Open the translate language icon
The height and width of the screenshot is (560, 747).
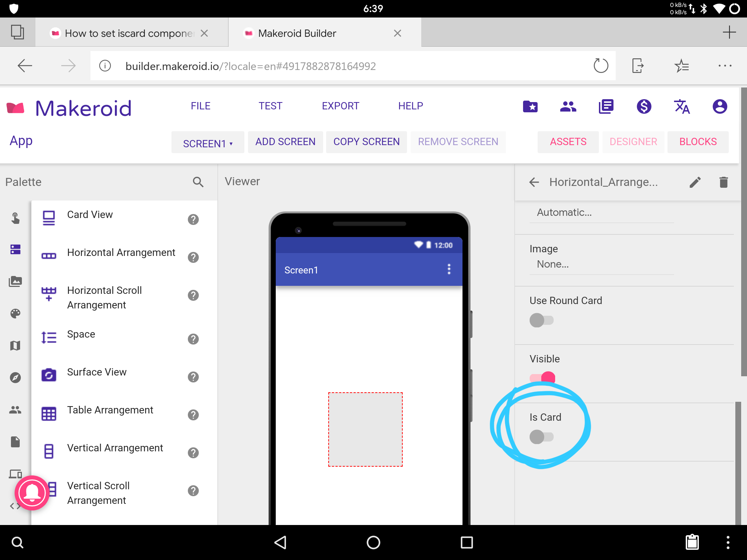click(x=682, y=106)
